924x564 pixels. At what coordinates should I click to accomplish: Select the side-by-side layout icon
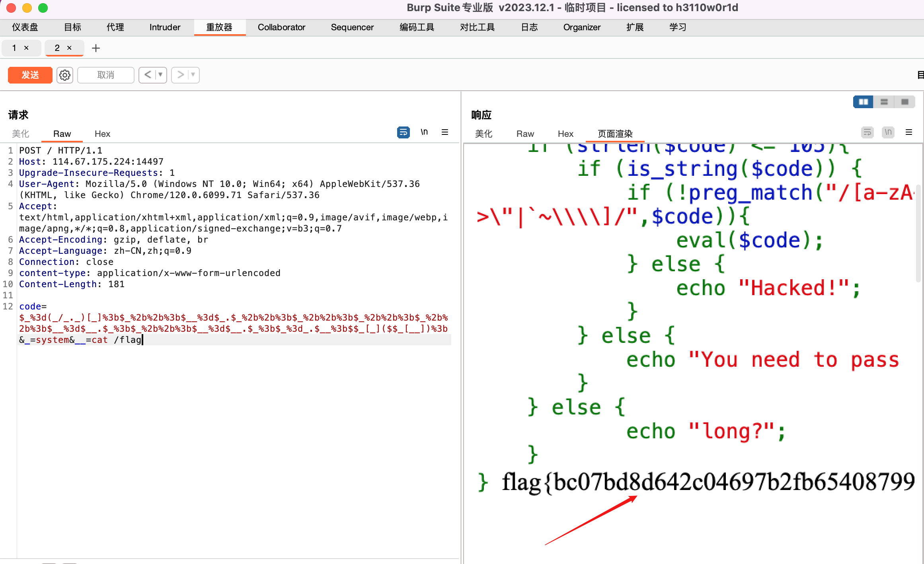coord(863,102)
